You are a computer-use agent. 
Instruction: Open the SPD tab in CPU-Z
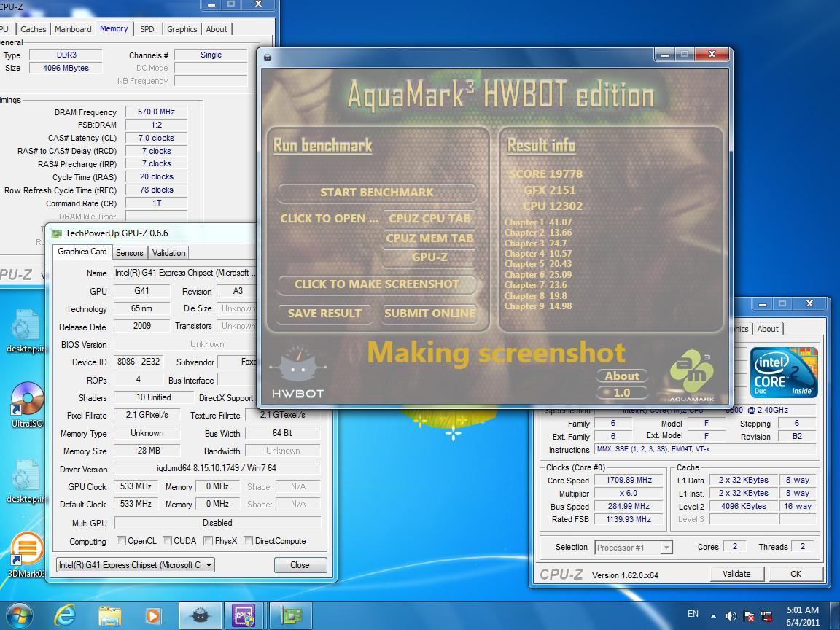click(147, 29)
